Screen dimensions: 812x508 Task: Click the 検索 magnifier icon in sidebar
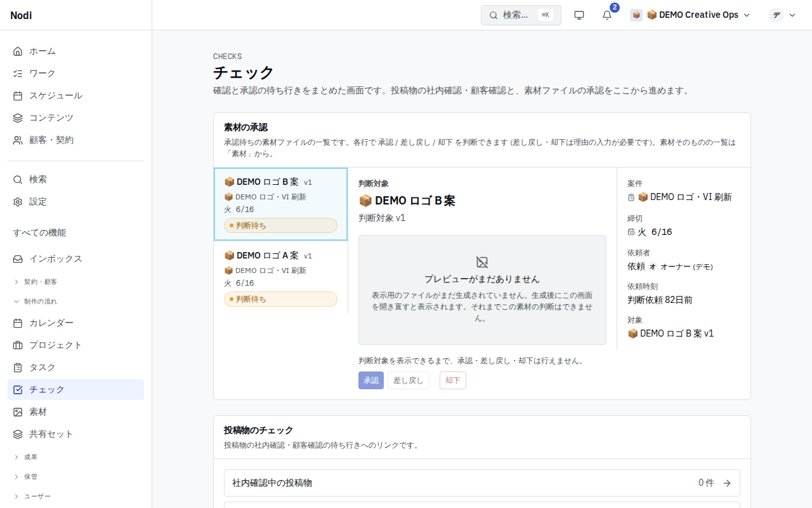click(18, 179)
